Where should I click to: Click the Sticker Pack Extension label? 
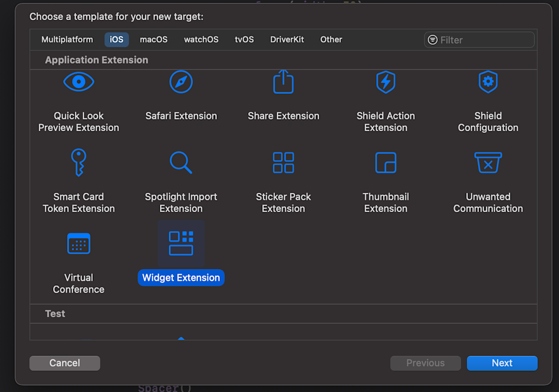tap(283, 203)
